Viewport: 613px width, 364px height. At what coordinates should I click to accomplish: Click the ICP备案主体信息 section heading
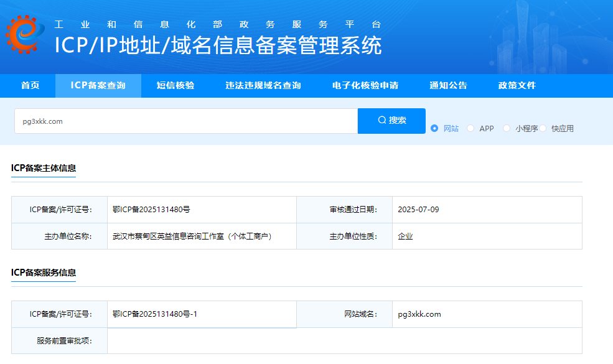pos(44,168)
